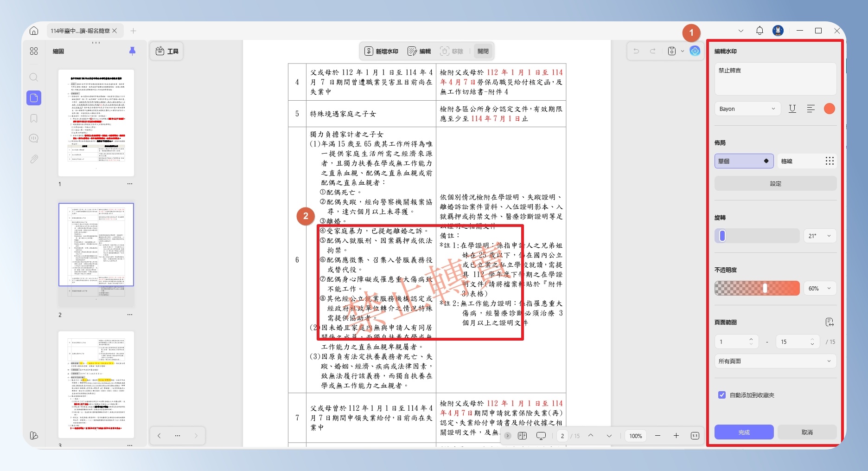The height and width of the screenshot is (471, 868).
Task: Open the 100% zoom level dropdown
Action: click(636, 436)
